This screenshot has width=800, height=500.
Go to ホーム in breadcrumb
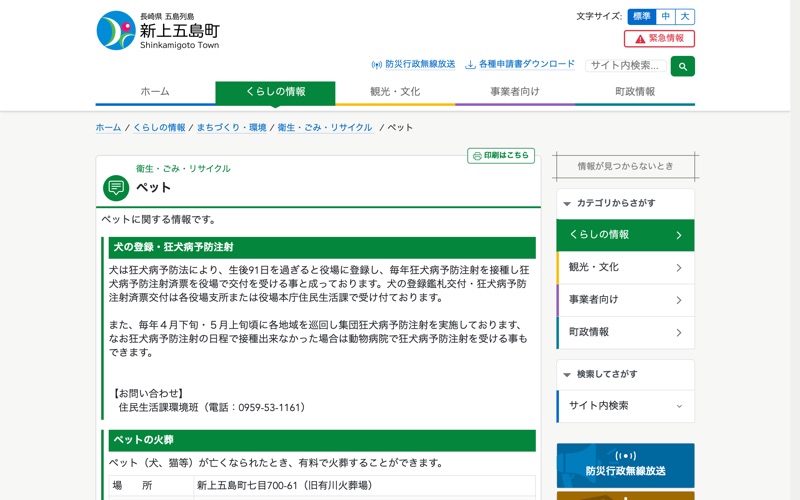pyautogui.click(x=108, y=128)
